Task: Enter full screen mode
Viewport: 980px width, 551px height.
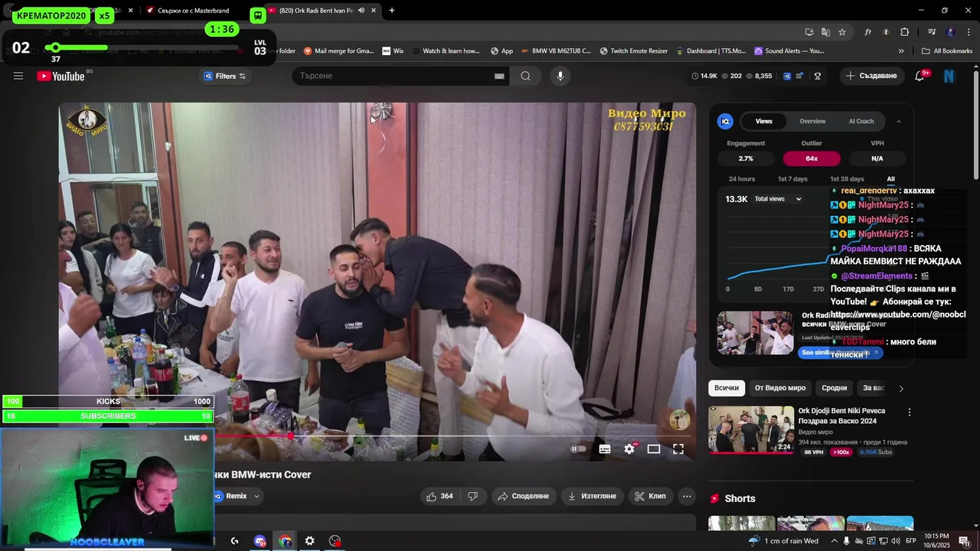Action: (678, 449)
